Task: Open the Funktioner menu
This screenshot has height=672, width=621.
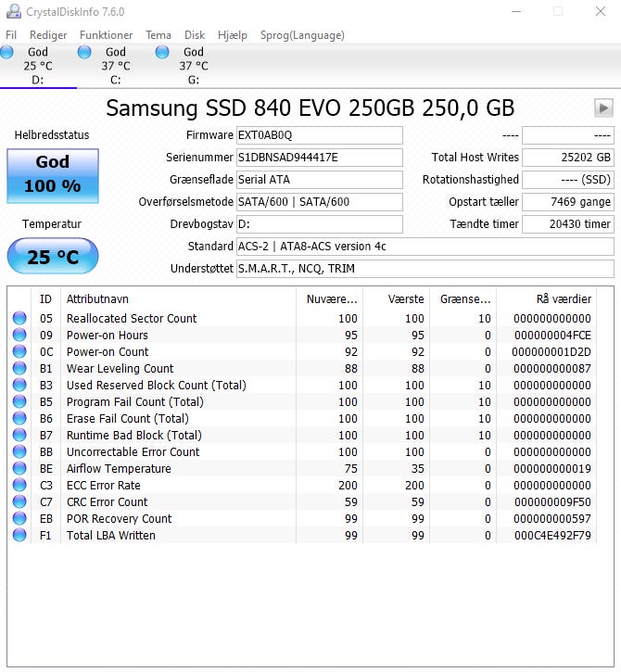Action: [x=106, y=35]
